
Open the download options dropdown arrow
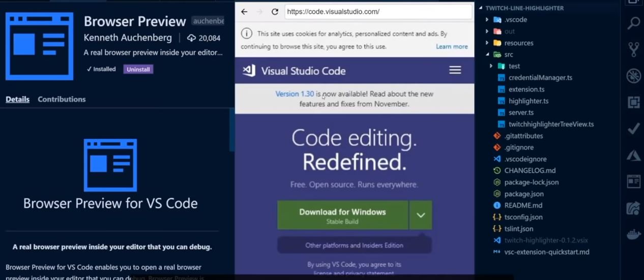tap(421, 215)
